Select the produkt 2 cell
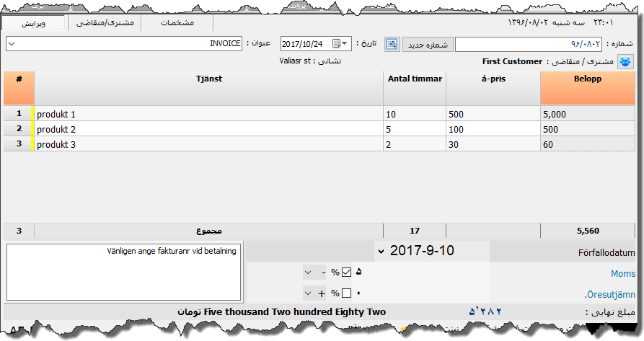 (x=208, y=129)
